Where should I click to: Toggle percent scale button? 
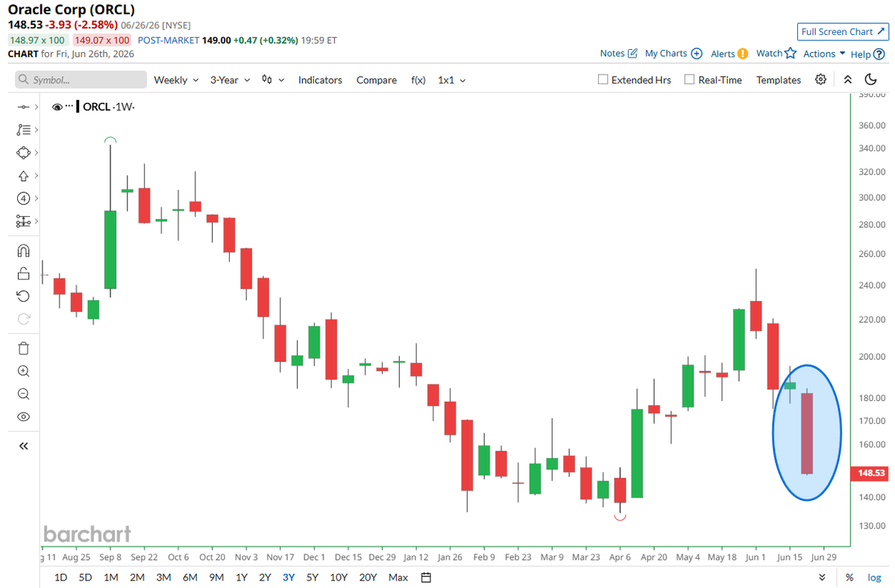pyautogui.click(x=850, y=577)
